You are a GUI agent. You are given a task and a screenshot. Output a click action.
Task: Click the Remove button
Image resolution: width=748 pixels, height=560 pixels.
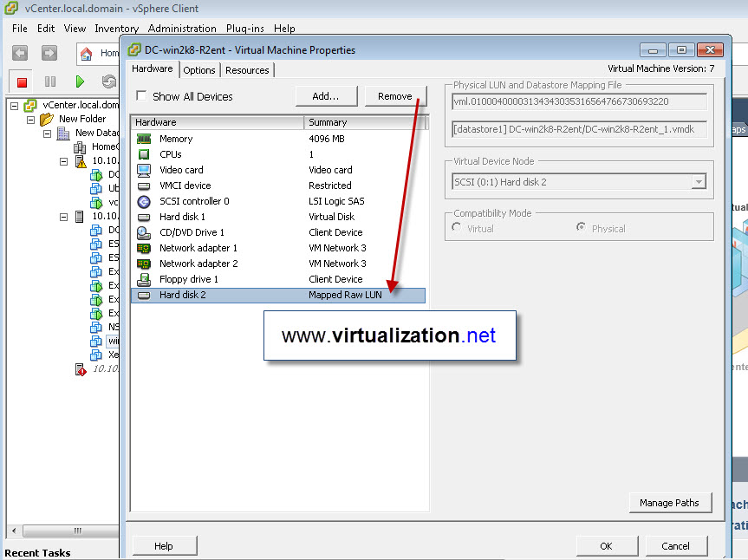pos(395,96)
